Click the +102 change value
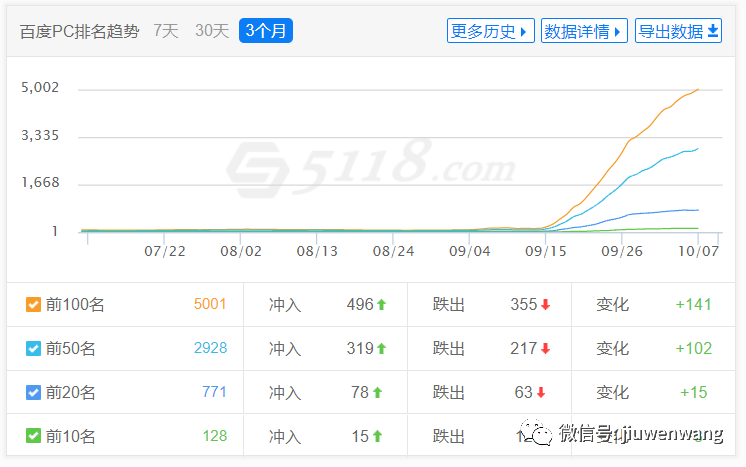Viewport: 746px width, 467px height. coord(694,349)
